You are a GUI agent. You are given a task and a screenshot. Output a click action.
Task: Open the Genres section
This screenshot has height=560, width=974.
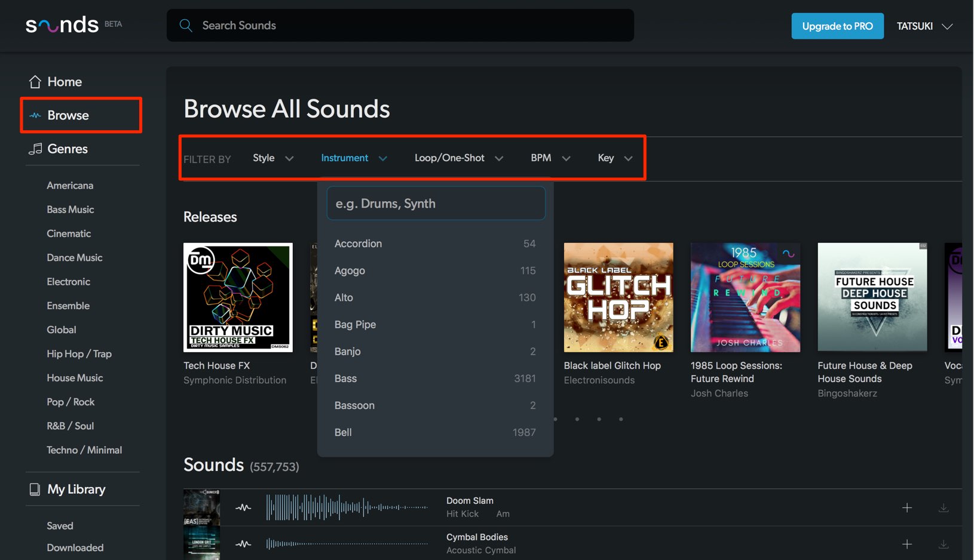point(68,149)
